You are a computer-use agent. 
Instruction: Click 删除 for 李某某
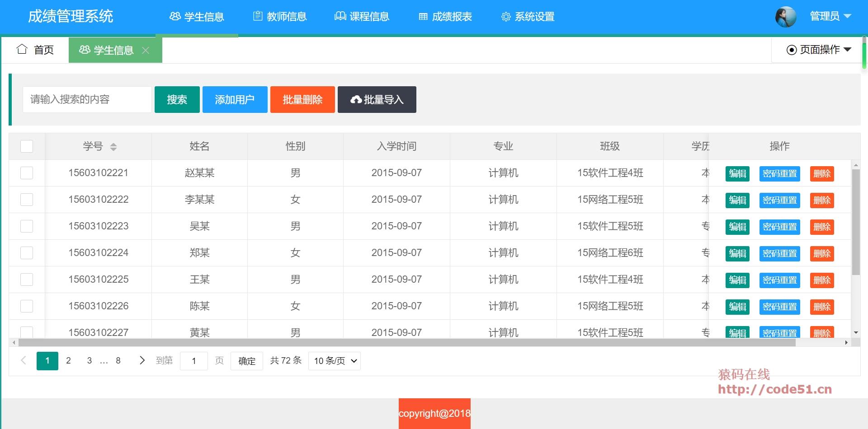coord(822,200)
